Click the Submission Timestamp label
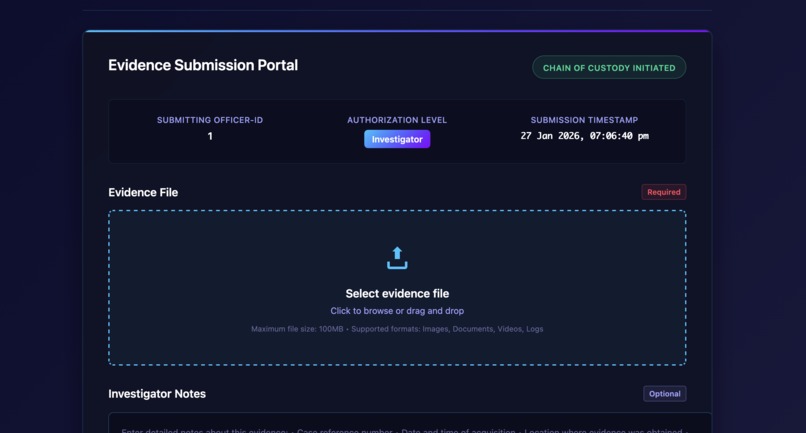 pyautogui.click(x=584, y=120)
